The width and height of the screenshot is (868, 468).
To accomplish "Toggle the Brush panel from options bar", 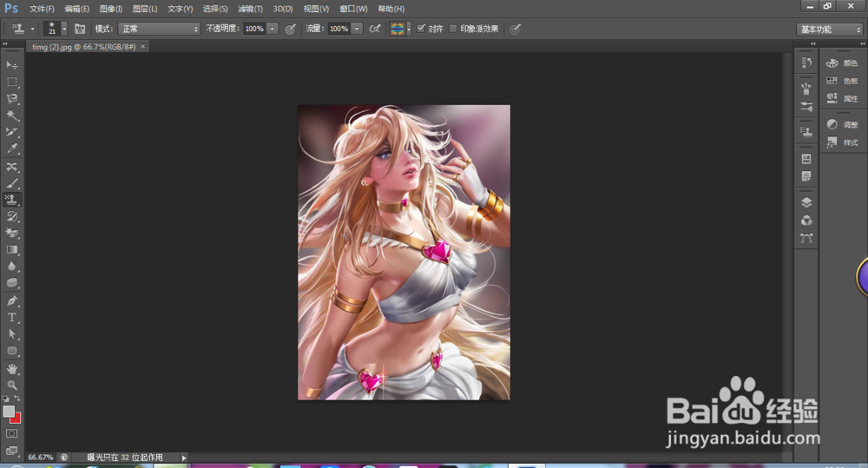I will pyautogui.click(x=80, y=29).
